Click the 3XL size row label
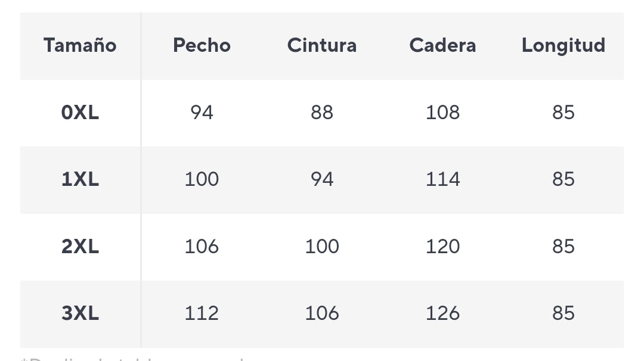The width and height of the screenshot is (644, 361). pos(80,313)
